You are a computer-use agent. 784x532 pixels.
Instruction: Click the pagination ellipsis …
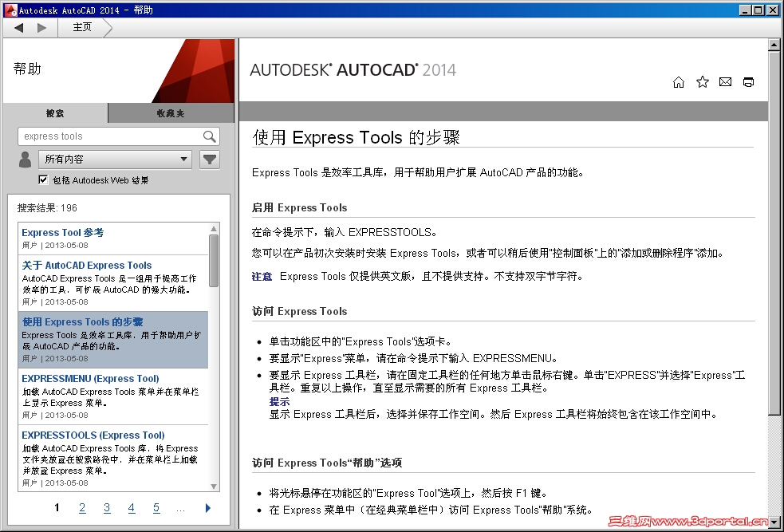(180, 510)
